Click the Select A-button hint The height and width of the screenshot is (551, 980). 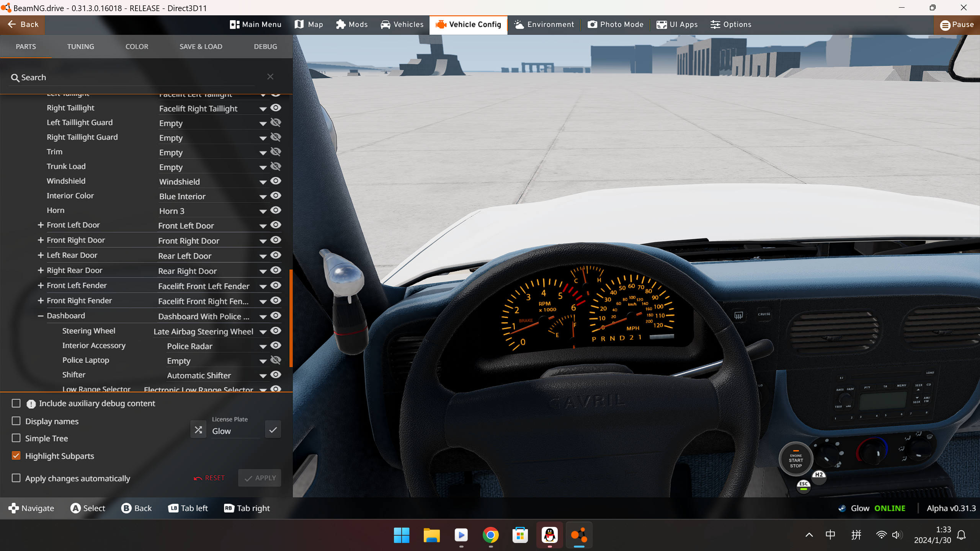pos(88,508)
